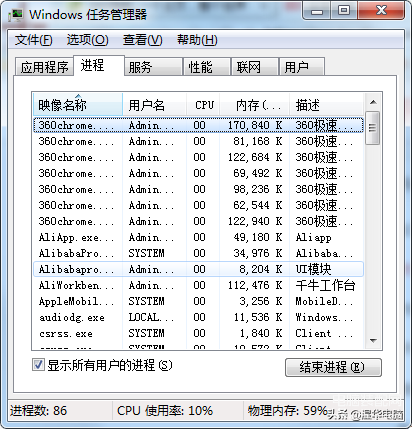Select the 360chrome process using 69,492 K

198,173
